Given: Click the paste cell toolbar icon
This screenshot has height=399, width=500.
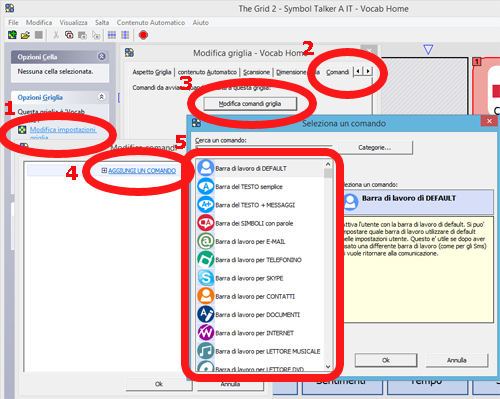Looking at the screenshot, I should [x=82, y=35].
